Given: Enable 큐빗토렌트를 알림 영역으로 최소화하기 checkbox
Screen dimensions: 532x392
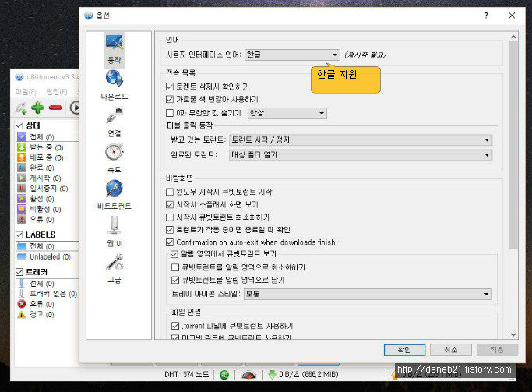Looking at the screenshot, I should (x=175, y=267).
